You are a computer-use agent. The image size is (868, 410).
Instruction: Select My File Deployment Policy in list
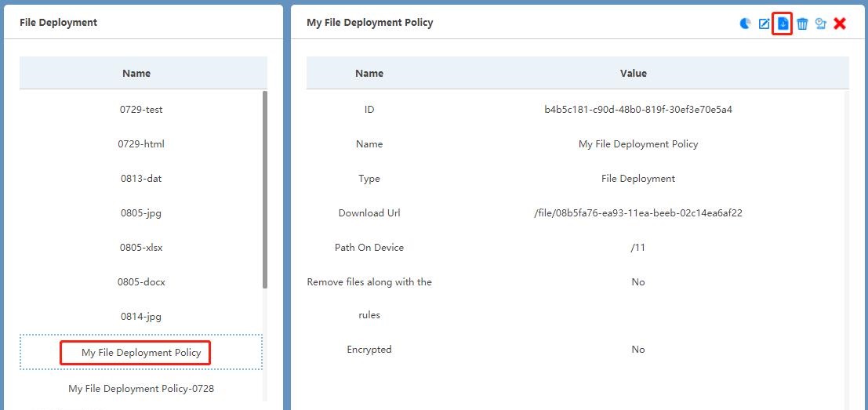141,353
